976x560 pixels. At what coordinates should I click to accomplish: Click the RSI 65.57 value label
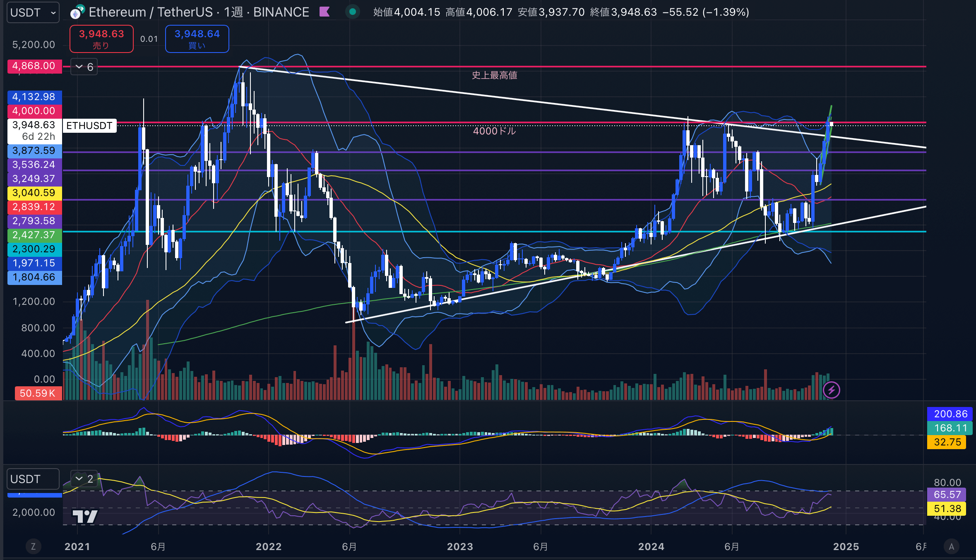tap(947, 495)
